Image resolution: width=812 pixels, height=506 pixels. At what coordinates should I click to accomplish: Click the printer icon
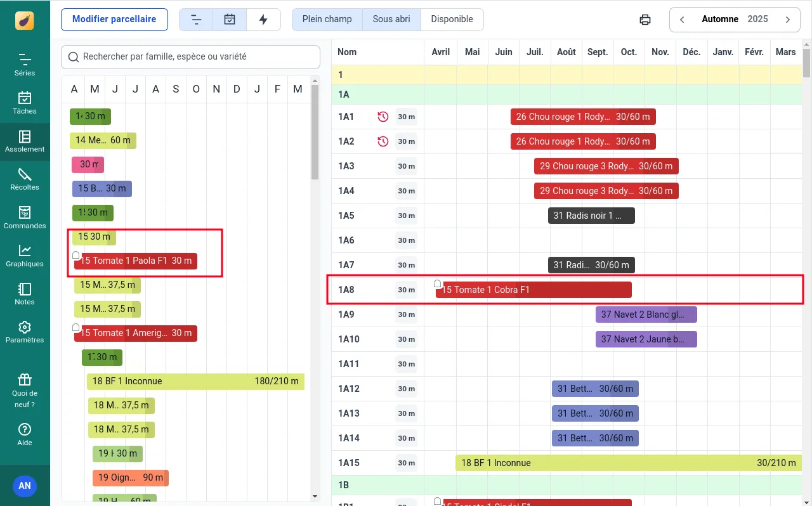coord(645,20)
